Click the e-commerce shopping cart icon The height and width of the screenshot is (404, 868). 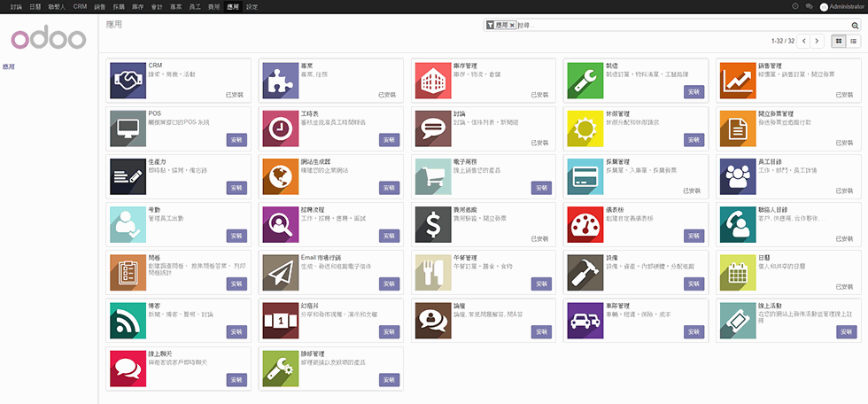click(432, 175)
